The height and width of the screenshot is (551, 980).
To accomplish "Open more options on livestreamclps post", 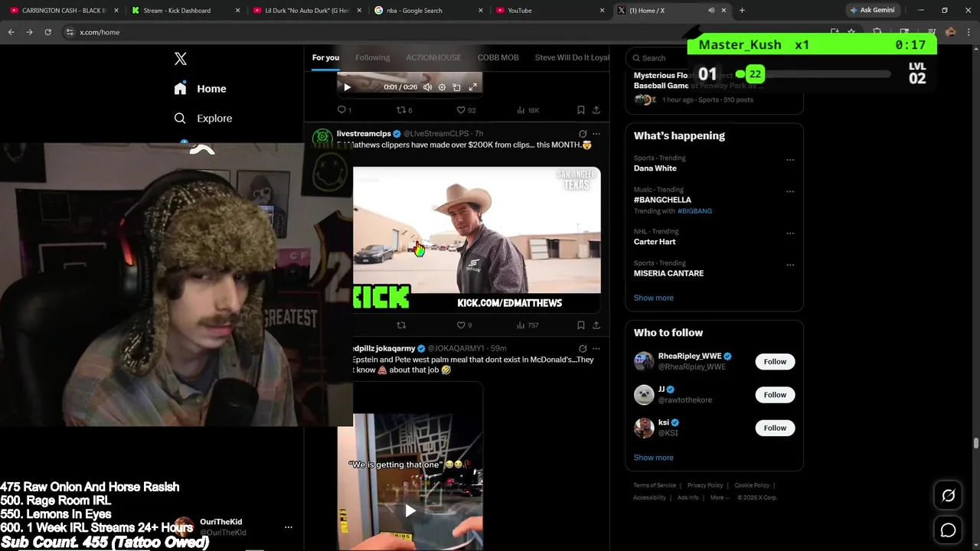I will coord(596,134).
